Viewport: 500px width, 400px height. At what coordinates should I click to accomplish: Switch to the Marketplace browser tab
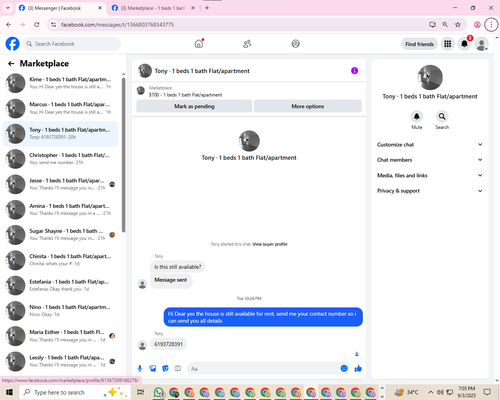(153, 8)
